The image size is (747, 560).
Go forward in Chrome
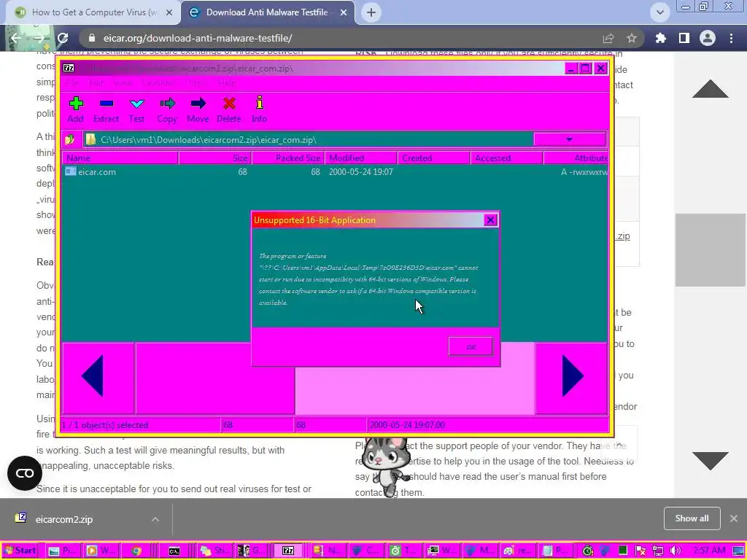point(39,38)
